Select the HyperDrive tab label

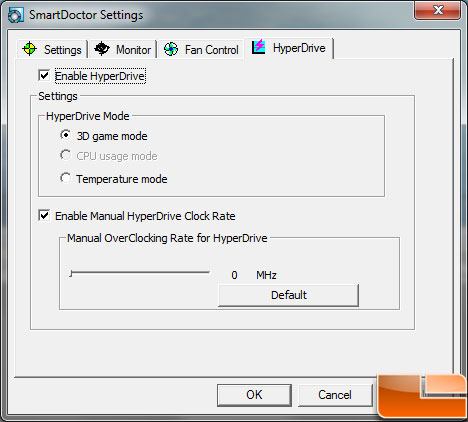click(299, 48)
